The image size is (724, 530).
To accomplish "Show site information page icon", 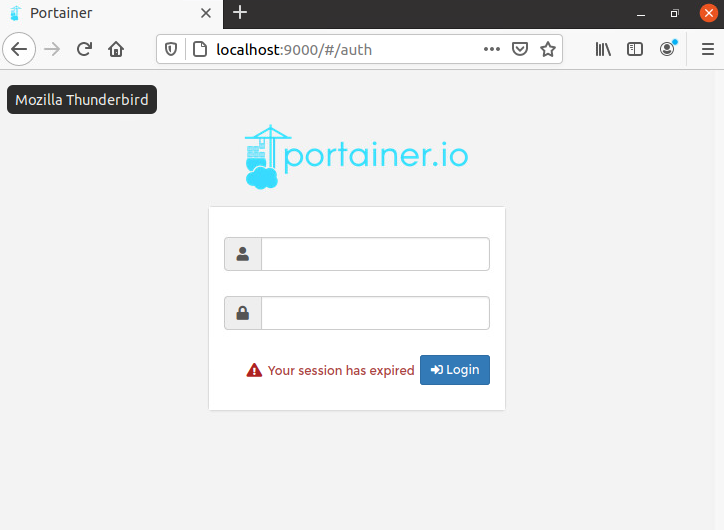I will pyautogui.click(x=199, y=49).
